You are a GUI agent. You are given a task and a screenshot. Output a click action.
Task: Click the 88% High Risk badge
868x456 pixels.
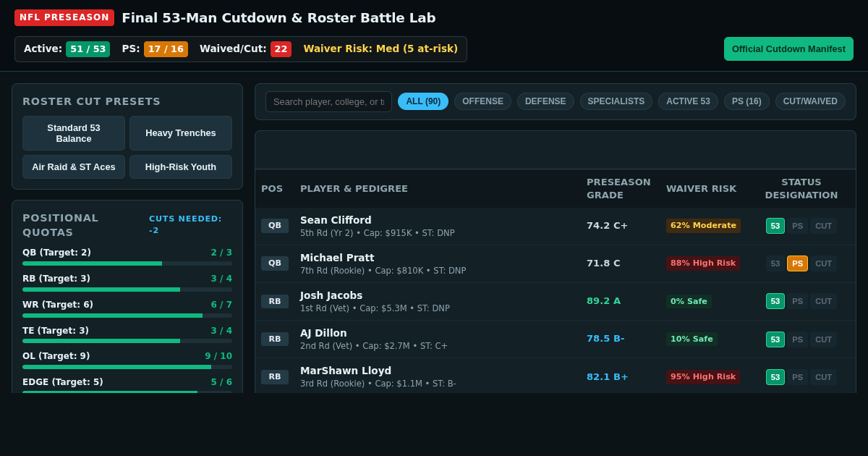tap(703, 263)
